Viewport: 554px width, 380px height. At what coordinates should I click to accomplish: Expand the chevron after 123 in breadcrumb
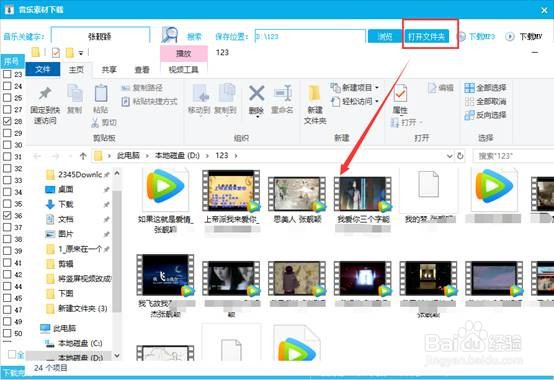(x=236, y=156)
